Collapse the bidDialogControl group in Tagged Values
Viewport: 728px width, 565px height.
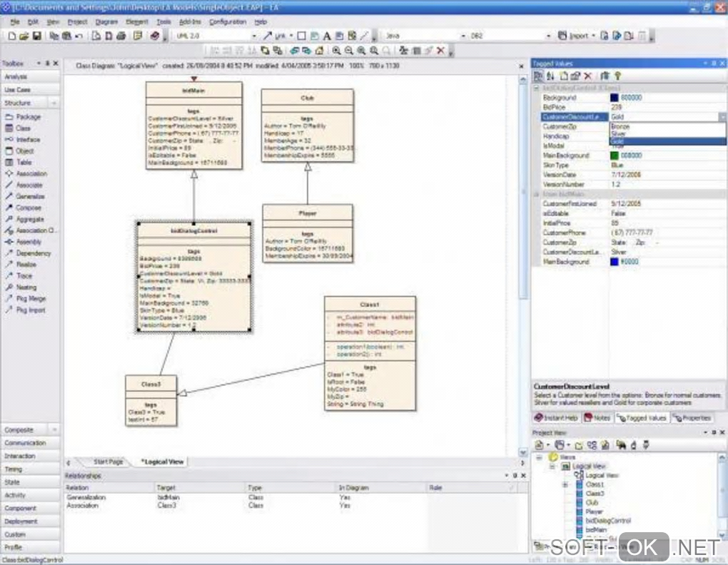pyautogui.click(x=536, y=88)
